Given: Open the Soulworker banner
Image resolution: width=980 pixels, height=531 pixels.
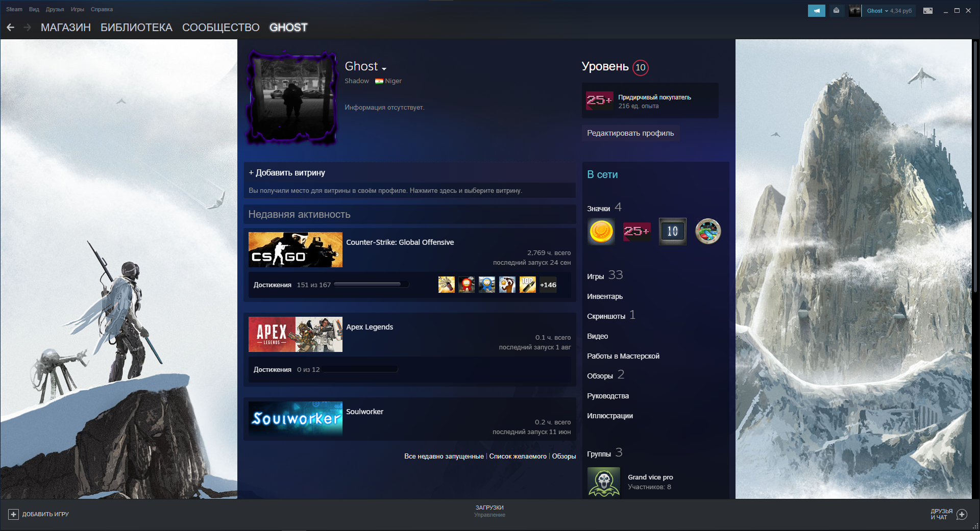Looking at the screenshot, I should 296,419.
